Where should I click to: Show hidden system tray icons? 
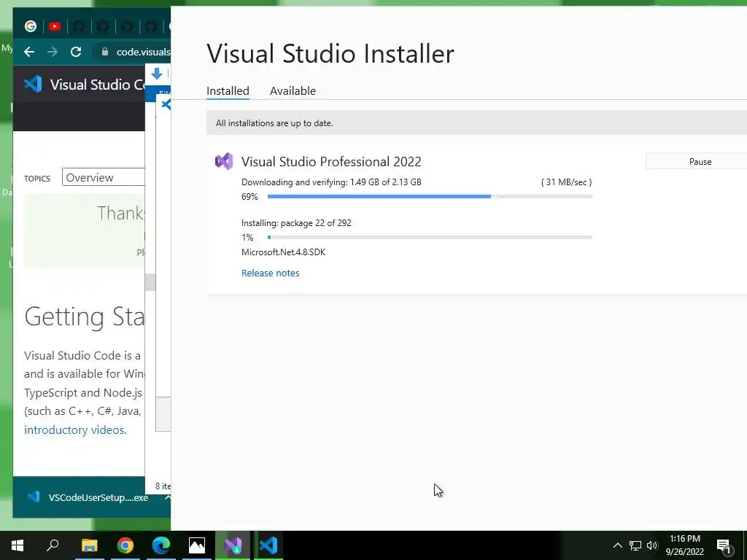[x=617, y=545]
